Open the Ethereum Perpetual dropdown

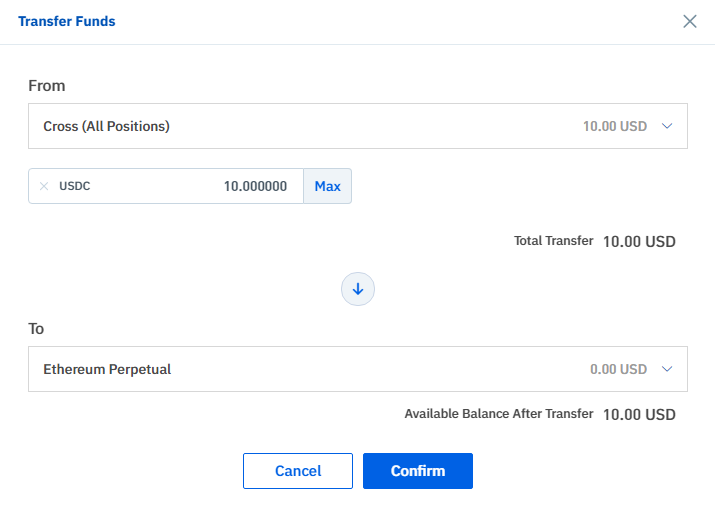[358, 369]
